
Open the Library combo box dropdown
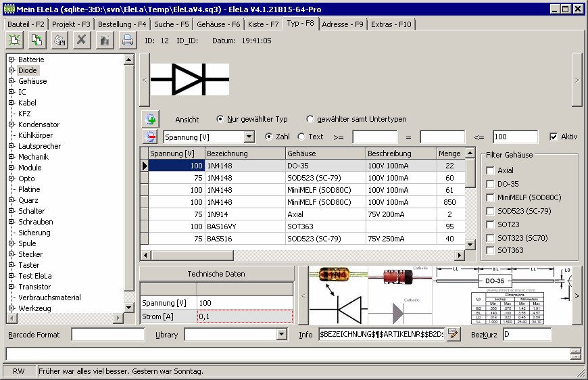click(282, 335)
